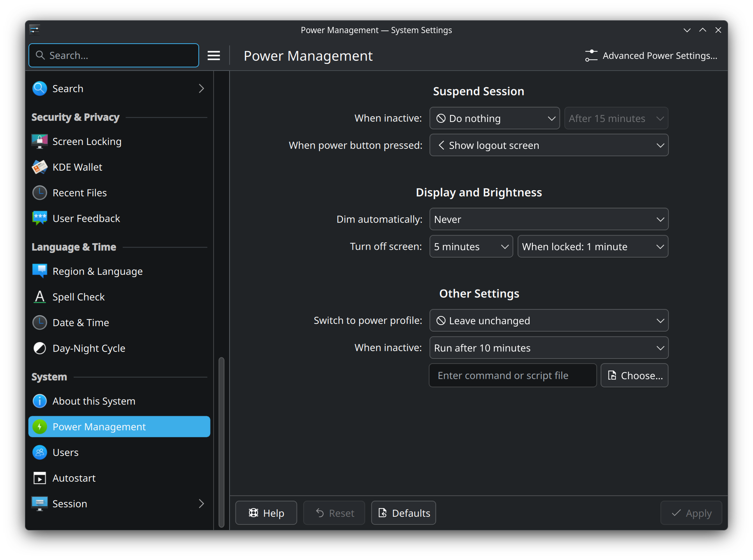The width and height of the screenshot is (753, 560).
Task: Open User Feedback settings
Action: coord(86,219)
